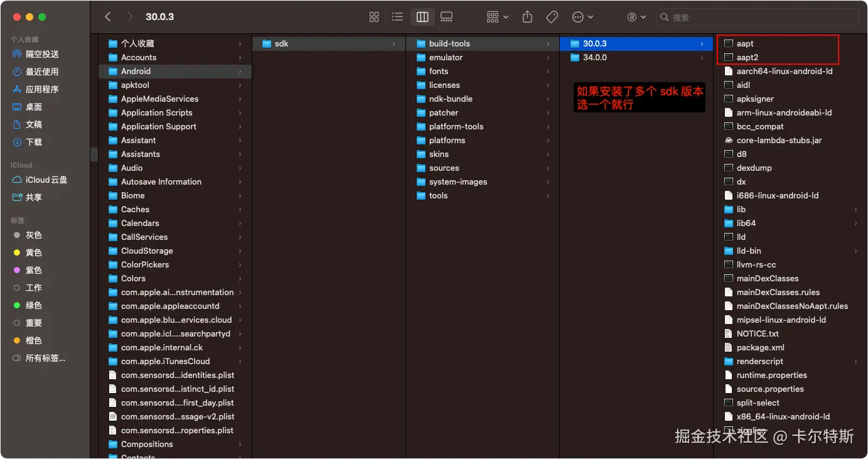Select the 工作 tag in sidebar

34,288
